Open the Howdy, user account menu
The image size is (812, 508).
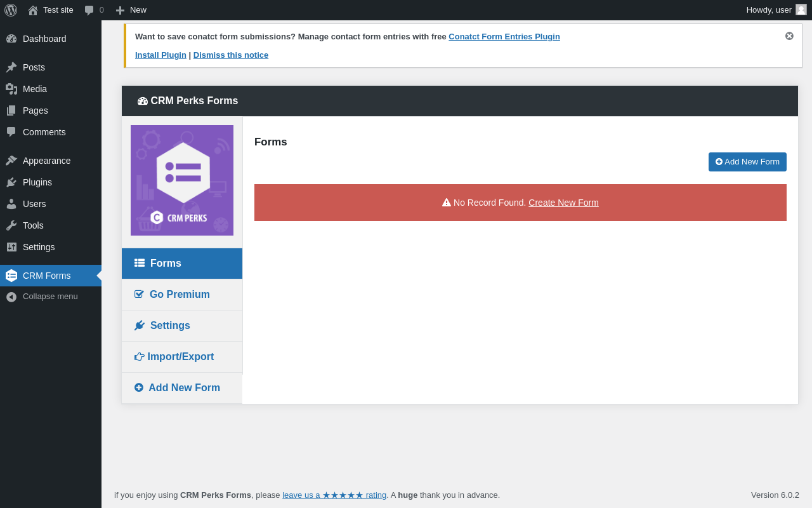click(776, 10)
